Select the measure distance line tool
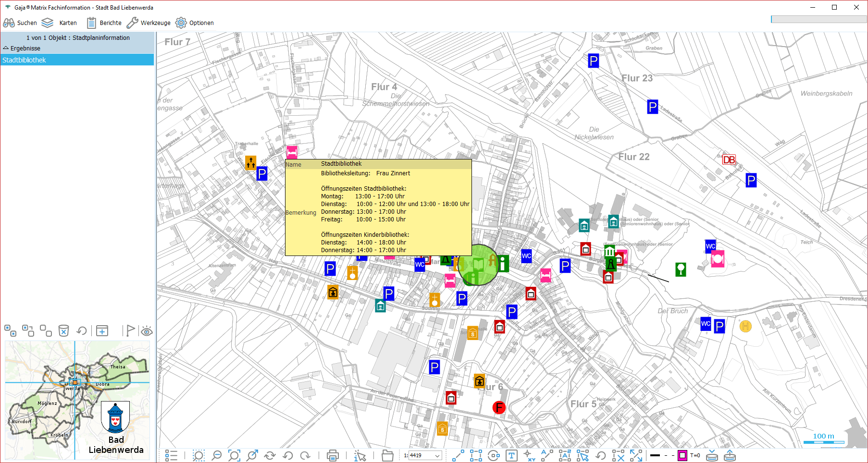 pos(458,455)
